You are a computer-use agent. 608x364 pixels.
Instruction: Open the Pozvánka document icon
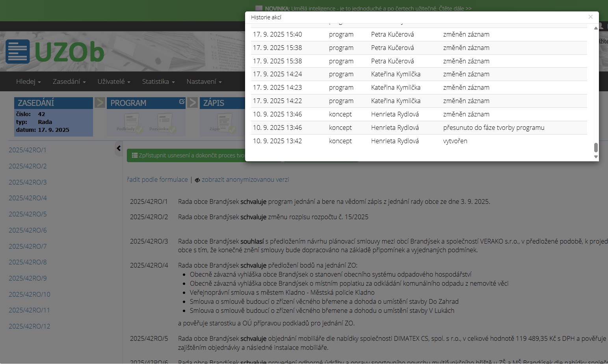[164, 122]
